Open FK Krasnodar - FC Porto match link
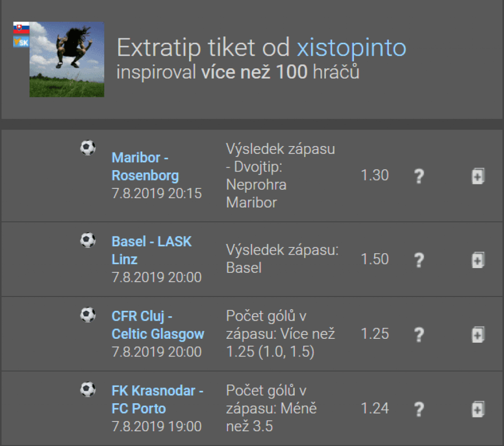 157,400
